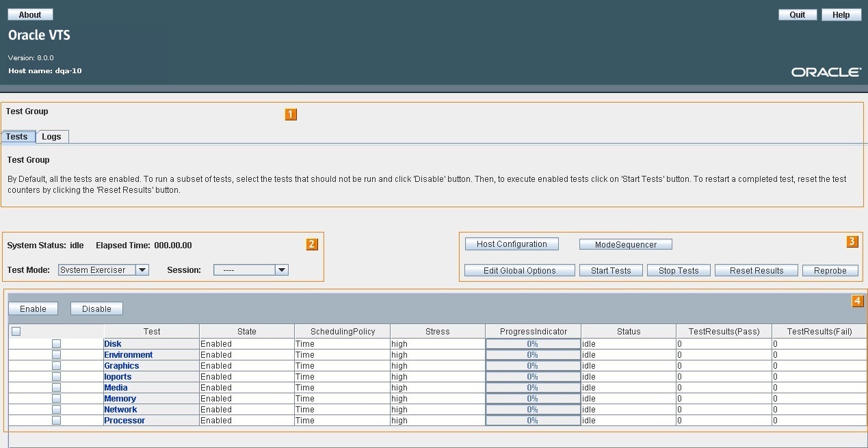Click the Media row idle status cell
Viewport: 868px width, 448px height.
(x=629, y=388)
